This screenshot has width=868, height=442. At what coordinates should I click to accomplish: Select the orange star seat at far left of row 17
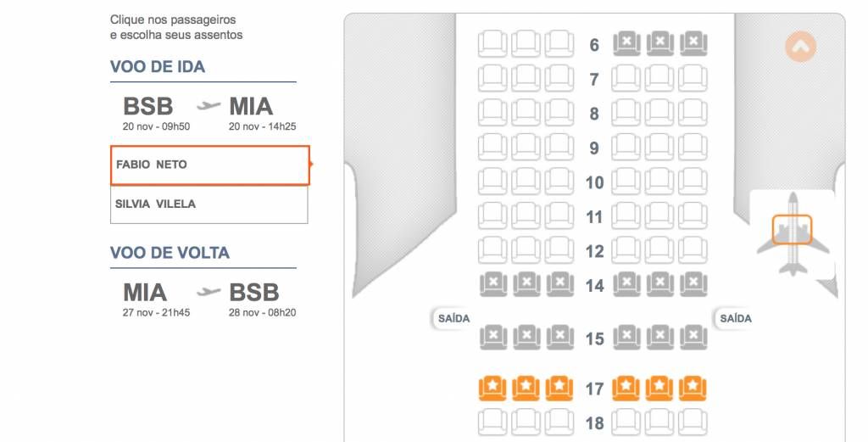[x=492, y=389]
